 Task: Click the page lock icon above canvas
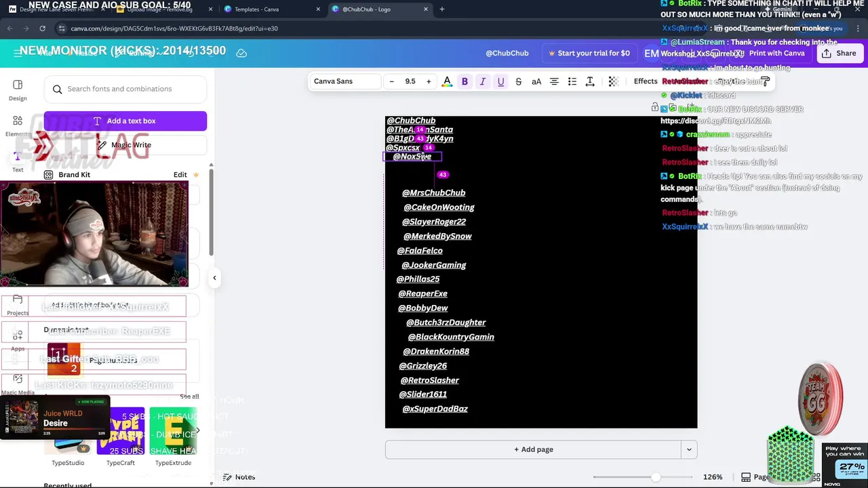point(654,108)
